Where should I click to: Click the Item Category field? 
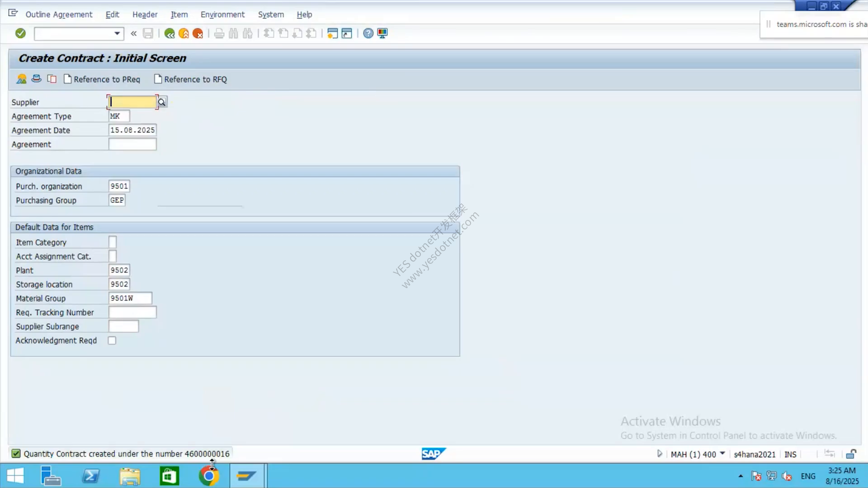[x=113, y=242]
